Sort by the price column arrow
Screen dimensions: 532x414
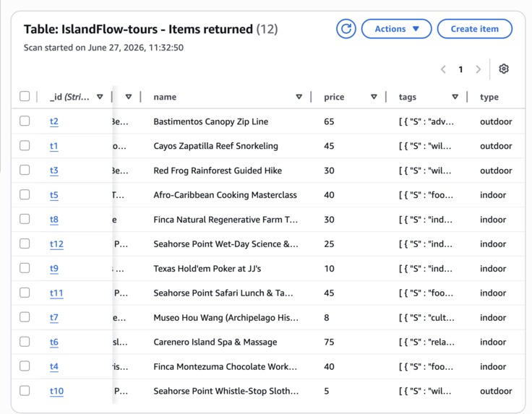click(x=374, y=97)
